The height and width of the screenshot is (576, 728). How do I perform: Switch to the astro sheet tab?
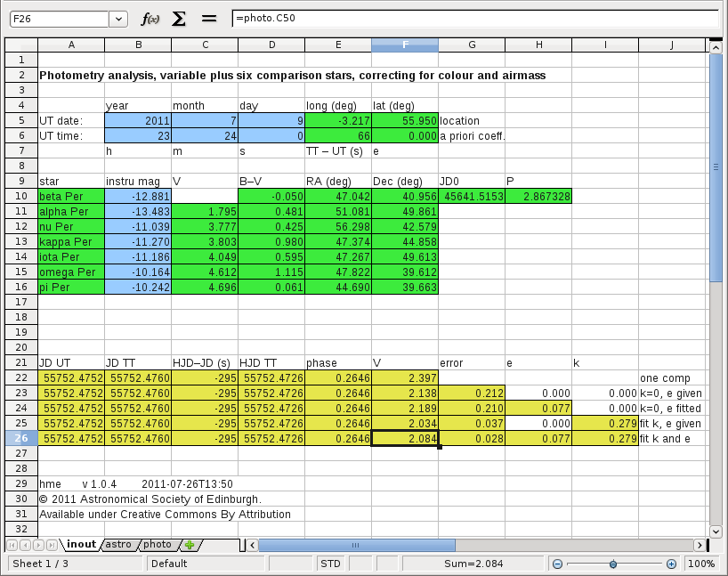coord(117,545)
